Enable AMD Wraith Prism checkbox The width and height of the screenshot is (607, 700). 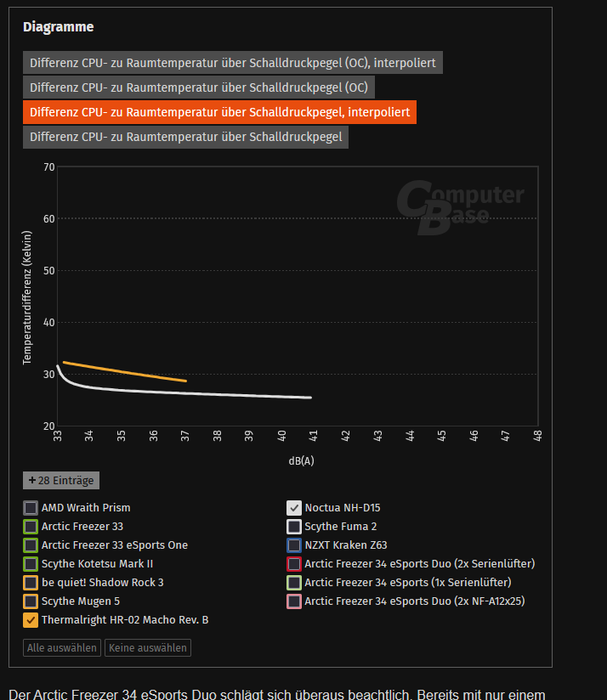(31, 508)
